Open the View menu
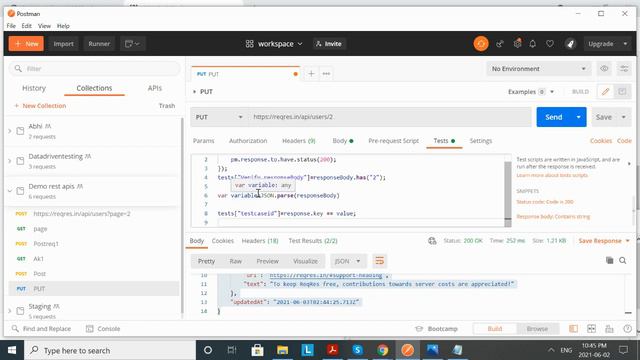Screen dimensions: 640x360 (x=44, y=26)
